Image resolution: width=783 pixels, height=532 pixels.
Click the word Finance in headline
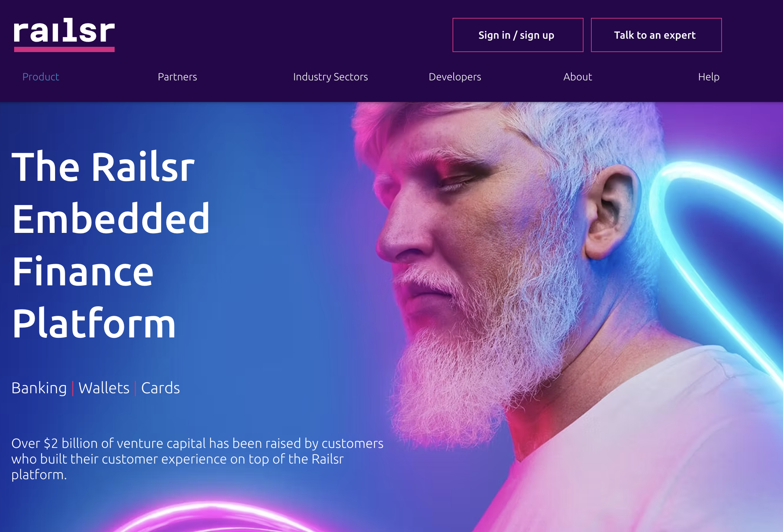click(83, 271)
